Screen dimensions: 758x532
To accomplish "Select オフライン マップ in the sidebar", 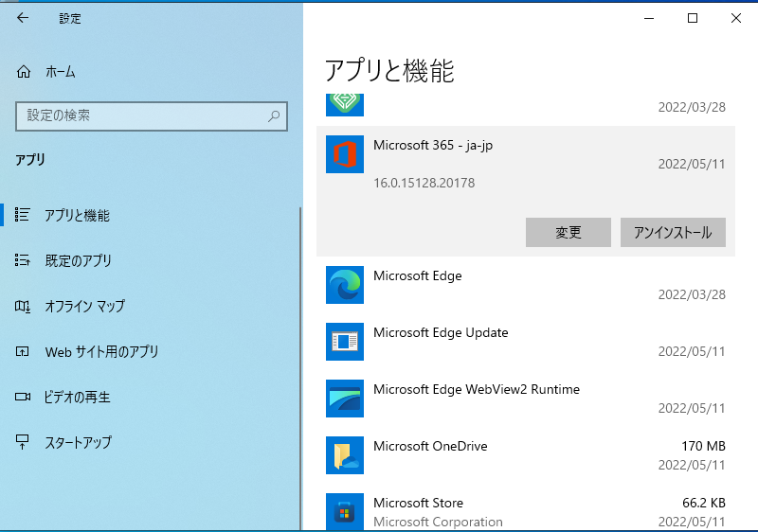I will click(84, 307).
